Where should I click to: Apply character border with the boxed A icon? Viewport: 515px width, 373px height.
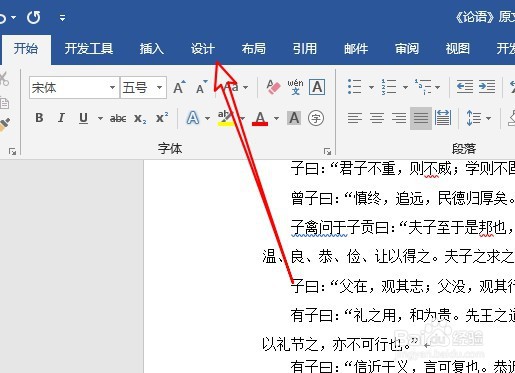click(317, 87)
